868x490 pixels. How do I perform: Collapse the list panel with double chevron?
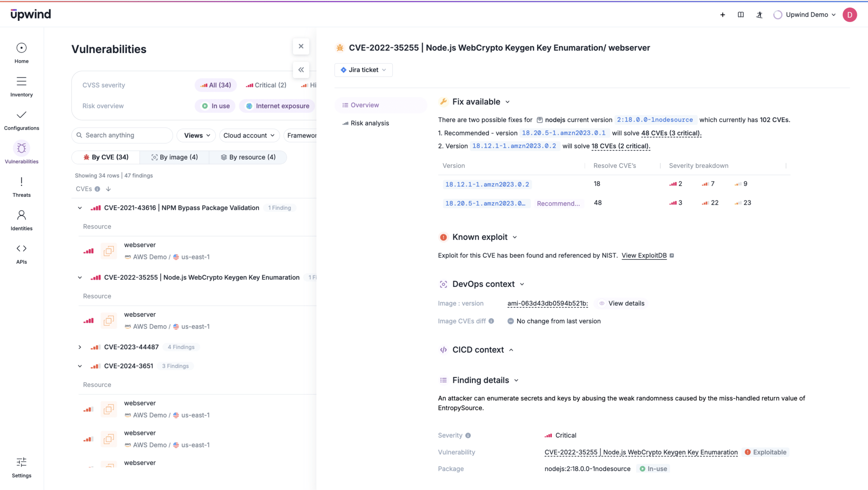pyautogui.click(x=301, y=70)
